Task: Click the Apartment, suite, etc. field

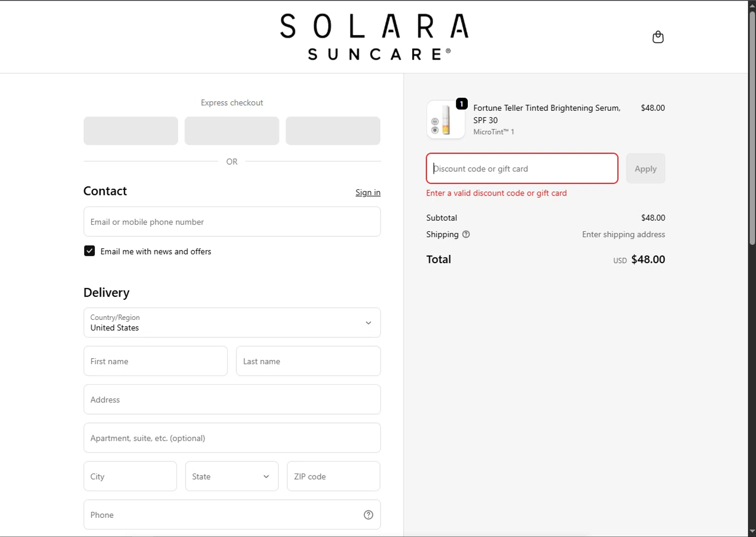Action: pyautogui.click(x=232, y=438)
